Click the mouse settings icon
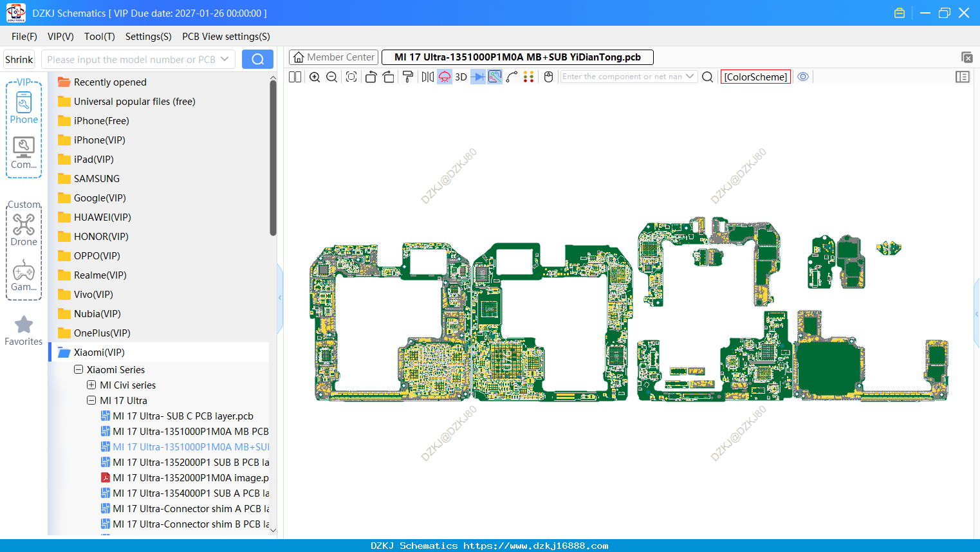This screenshot has height=552, width=980. click(548, 77)
